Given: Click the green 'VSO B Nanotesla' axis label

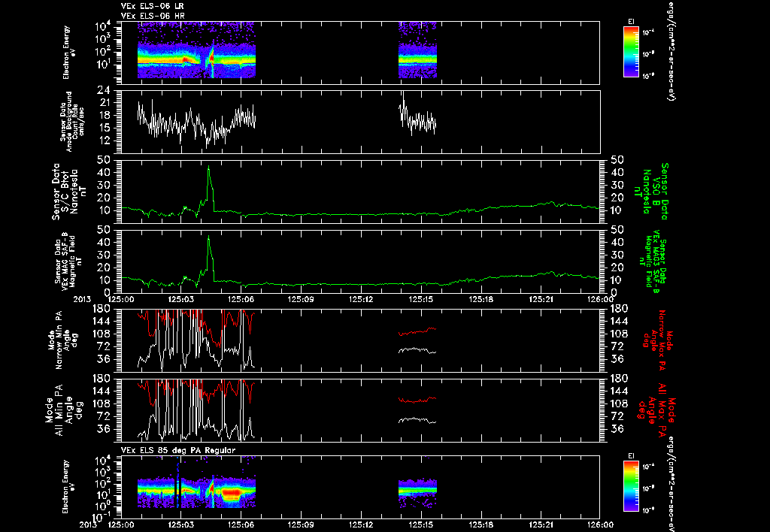Looking at the screenshot, I should click(650, 192).
